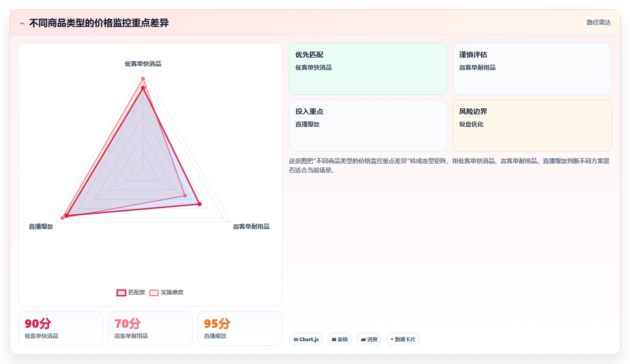The height and width of the screenshot is (364, 630).
Task: Click the 直播爆款 radar axis label
Action: 41,226
